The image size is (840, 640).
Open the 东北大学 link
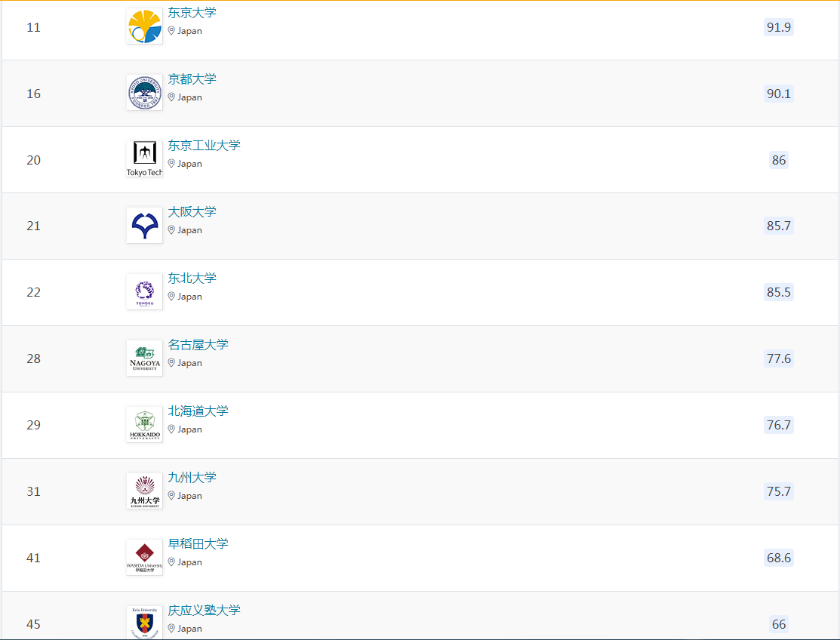[192, 278]
